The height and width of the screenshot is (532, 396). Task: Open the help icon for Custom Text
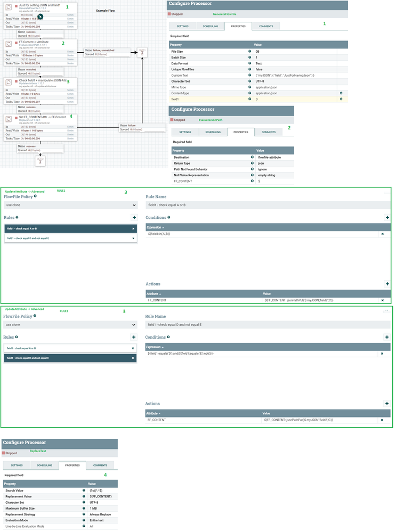click(x=249, y=75)
